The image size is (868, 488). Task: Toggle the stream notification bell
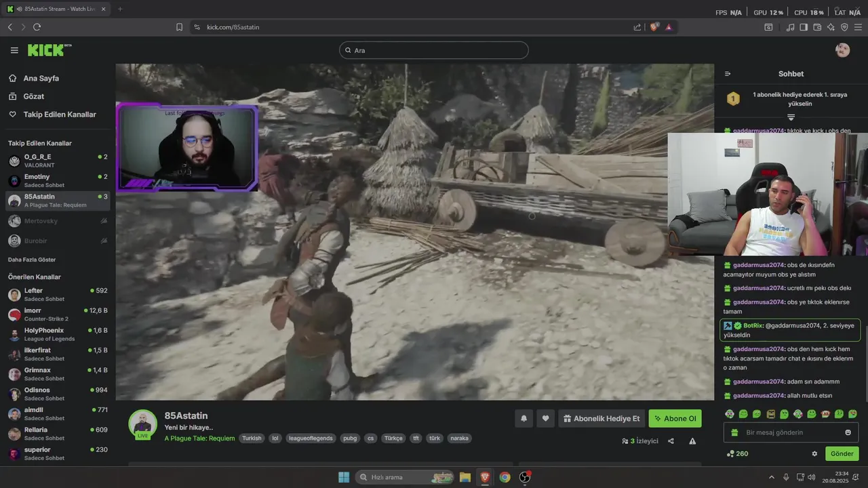pos(524,419)
